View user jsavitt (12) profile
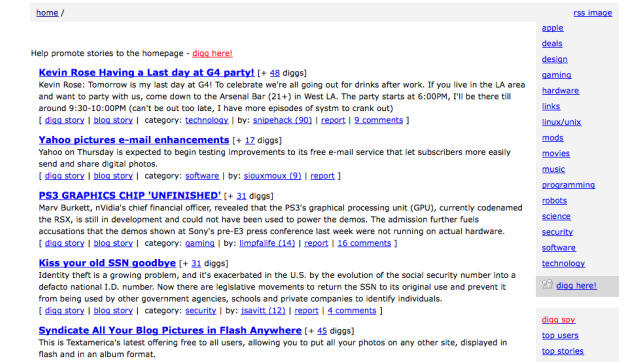Image resolution: width=640 pixels, height=362 pixels. [263, 311]
